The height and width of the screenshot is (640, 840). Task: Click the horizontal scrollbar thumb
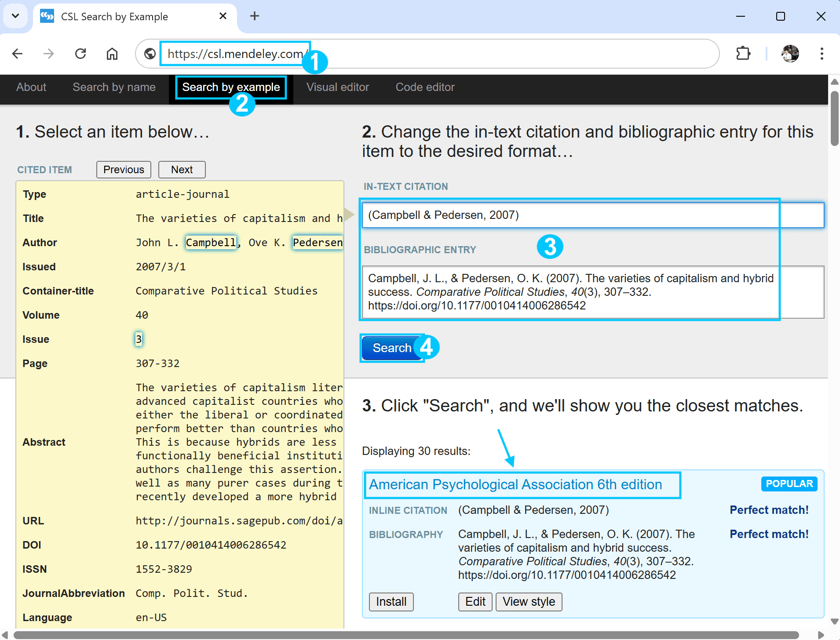406,635
